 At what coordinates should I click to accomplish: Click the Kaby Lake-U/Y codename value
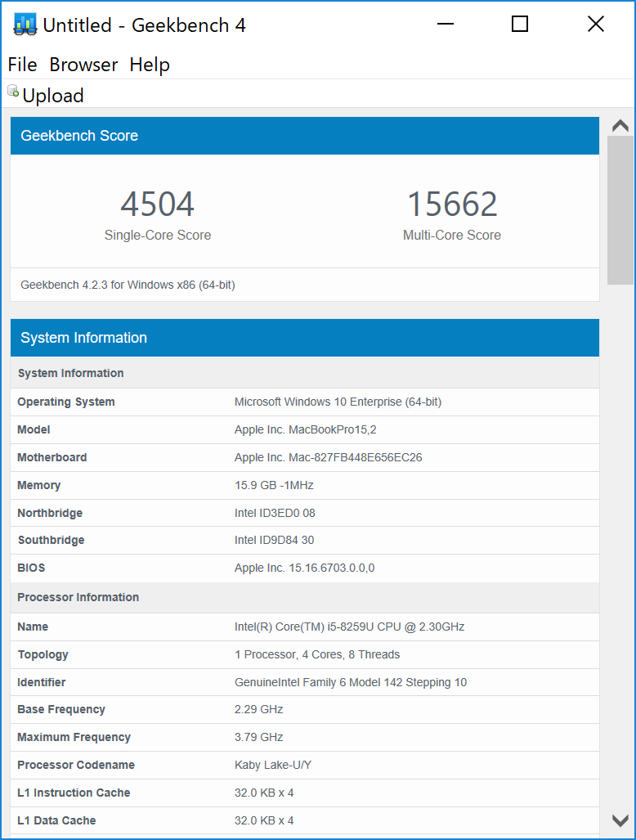point(273,766)
